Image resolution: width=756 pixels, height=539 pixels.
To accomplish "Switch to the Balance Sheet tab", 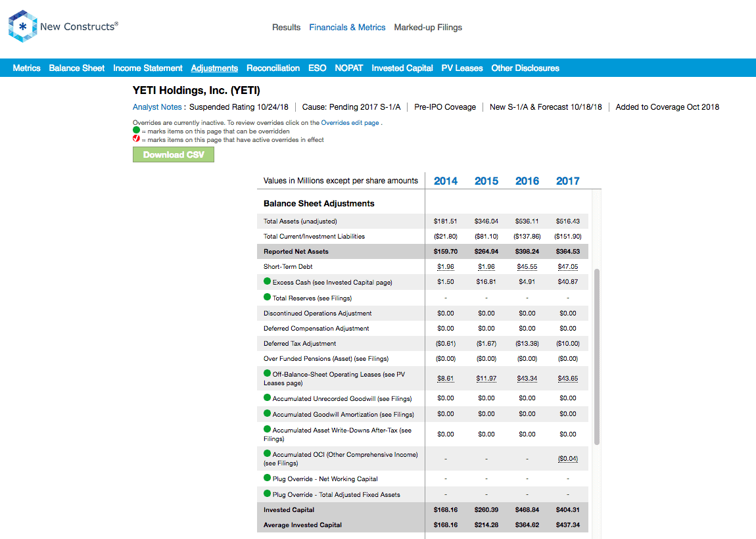I will click(77, 68).
